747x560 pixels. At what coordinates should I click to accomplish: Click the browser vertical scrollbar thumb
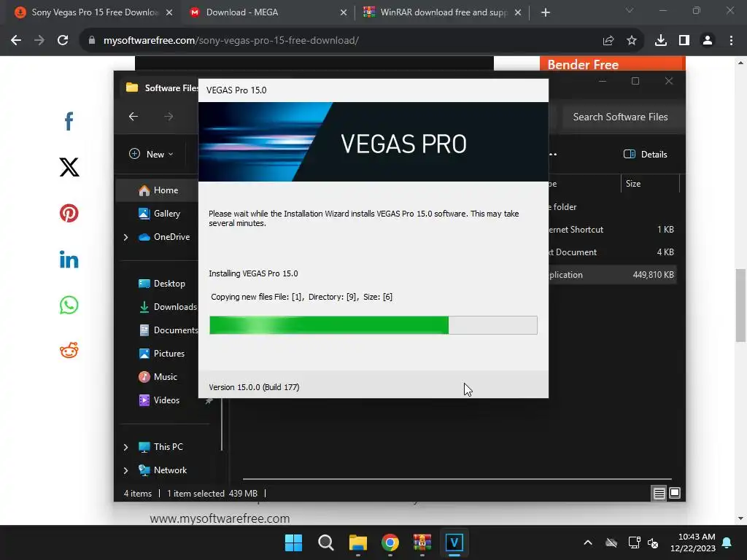(740, 305)
